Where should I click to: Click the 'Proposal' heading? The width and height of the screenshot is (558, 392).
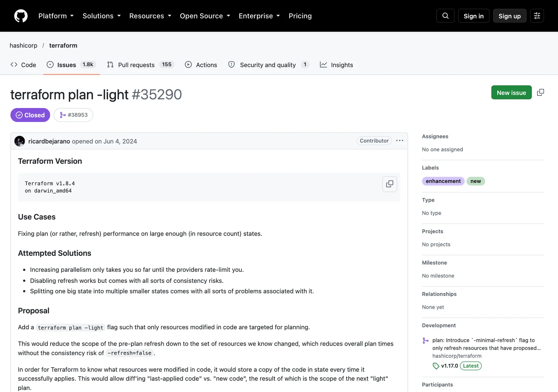(33, 311)
